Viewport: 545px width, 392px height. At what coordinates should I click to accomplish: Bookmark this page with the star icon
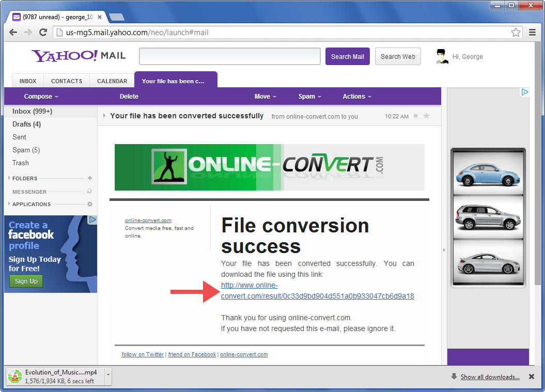[516, 33]
